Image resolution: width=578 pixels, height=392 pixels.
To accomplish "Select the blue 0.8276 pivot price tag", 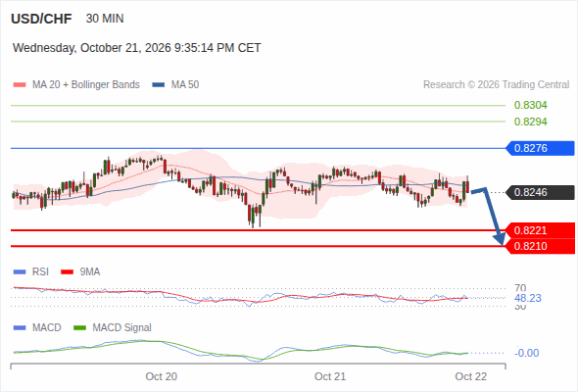I will 540,148.
